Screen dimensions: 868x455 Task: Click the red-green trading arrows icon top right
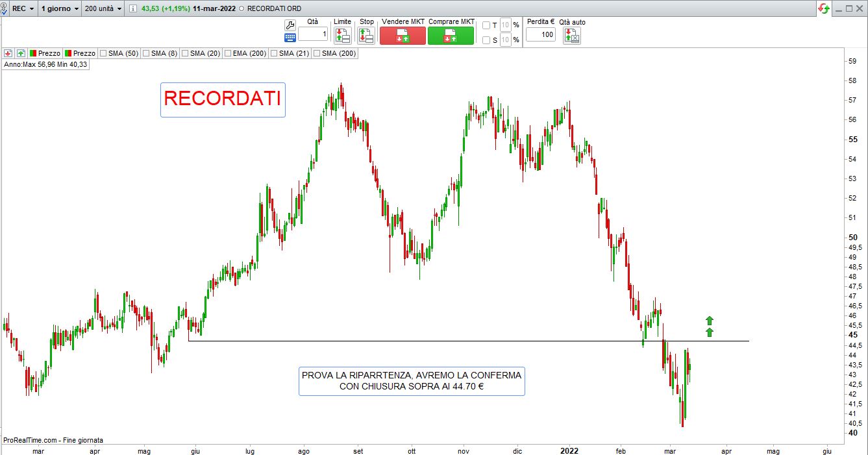824,8
